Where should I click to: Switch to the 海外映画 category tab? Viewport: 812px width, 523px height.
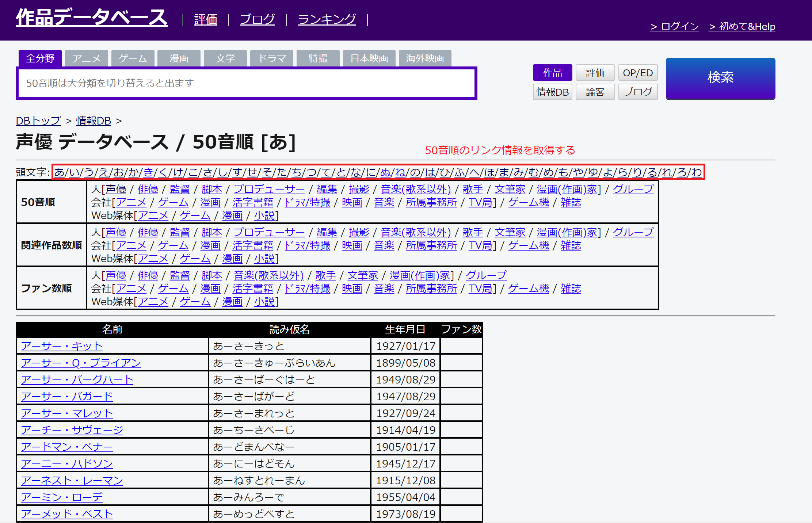425,58
